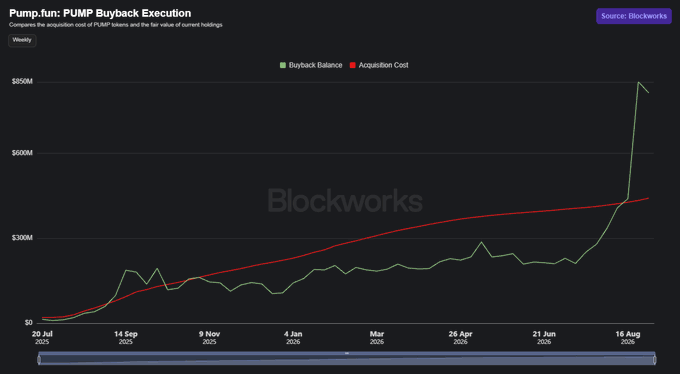
Task: Click the green line's peak near $850M
Action: pyautogui.click(x=638, y=82)
